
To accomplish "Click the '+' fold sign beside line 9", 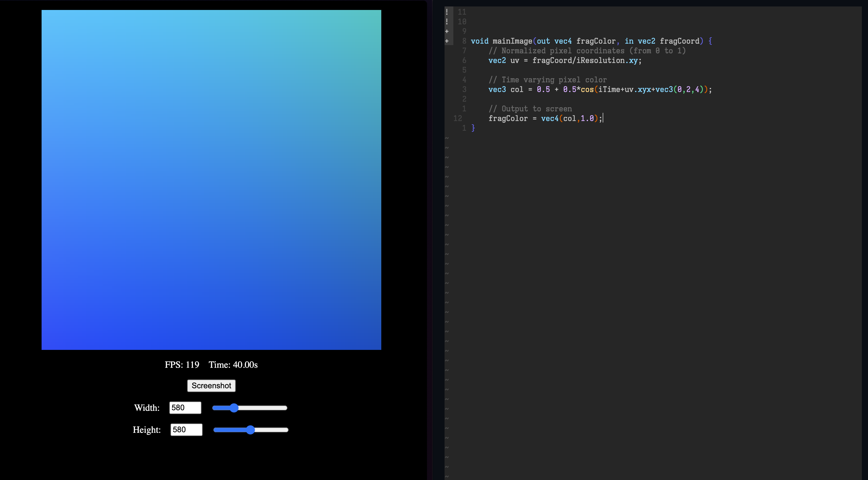I will (447, 31).
